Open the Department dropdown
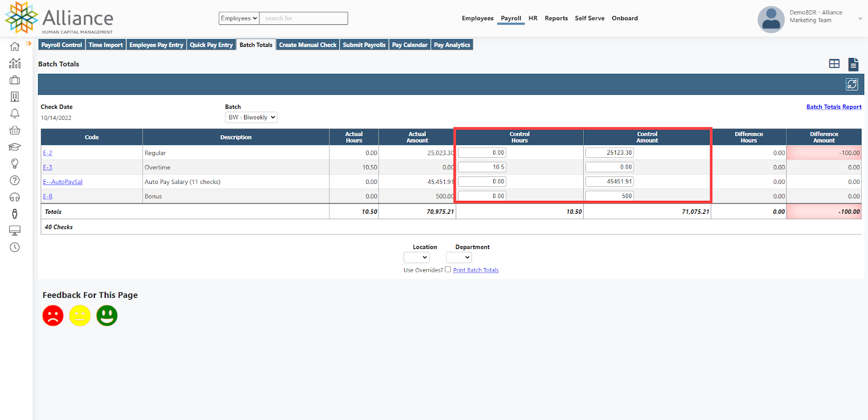The image size is (868, 420). coord(459,258)
